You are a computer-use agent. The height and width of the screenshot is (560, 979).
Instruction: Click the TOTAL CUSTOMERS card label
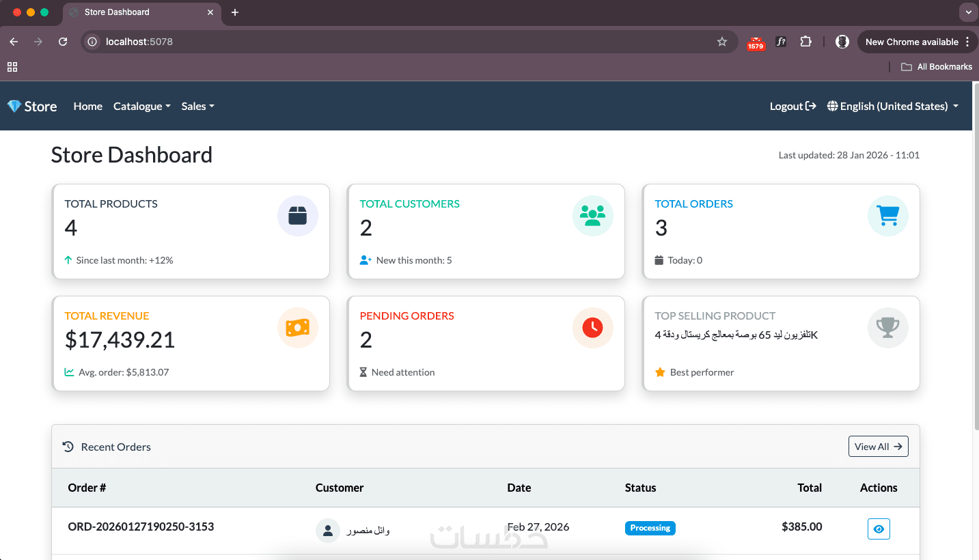click(410, 204)
